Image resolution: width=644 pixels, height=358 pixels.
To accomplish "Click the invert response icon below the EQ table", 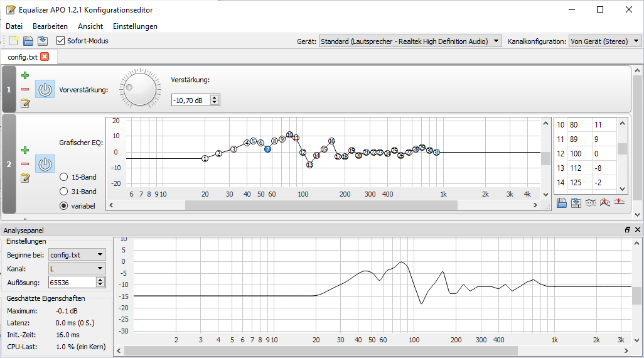I will [x=604, y=202].
